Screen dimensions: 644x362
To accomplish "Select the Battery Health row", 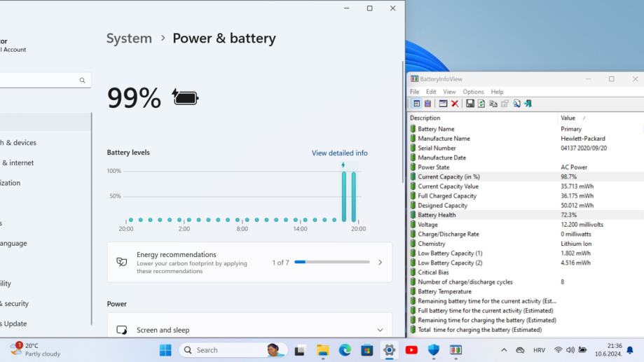I will (526, 215).
